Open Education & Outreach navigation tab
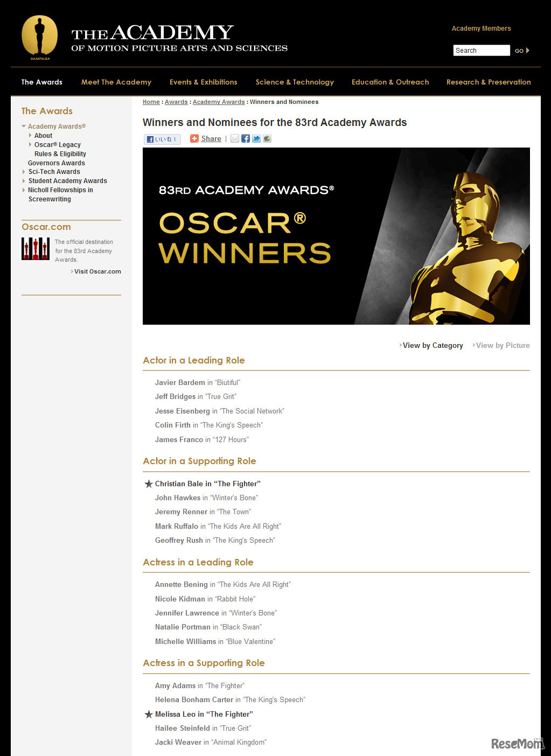 coord(390,82)
